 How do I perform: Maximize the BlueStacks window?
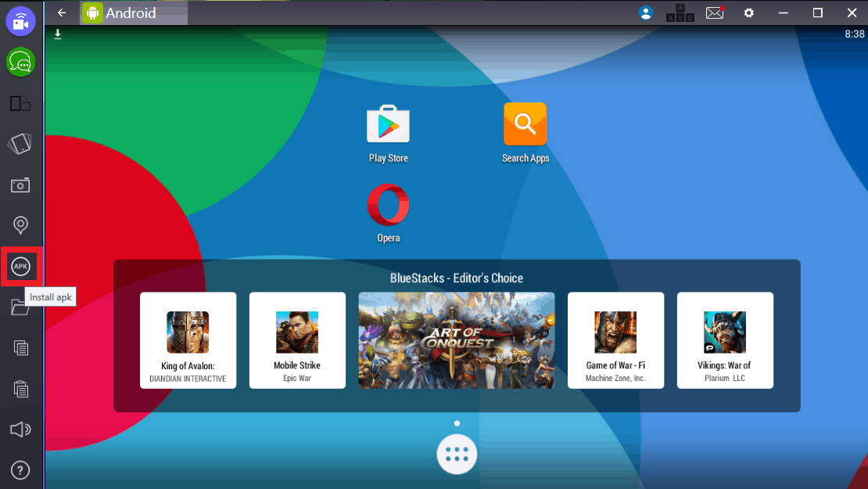[818, 13]
